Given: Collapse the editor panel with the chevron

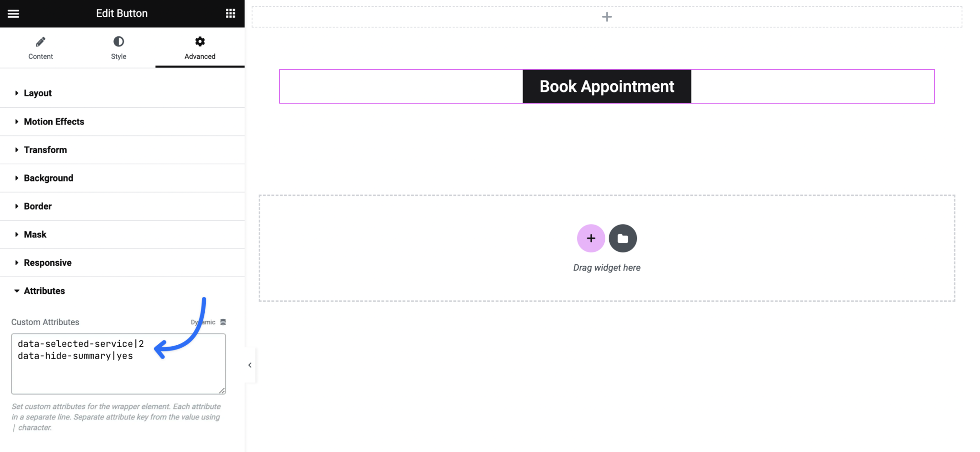Looking at the screenshot, I should (x=249, y=364).
